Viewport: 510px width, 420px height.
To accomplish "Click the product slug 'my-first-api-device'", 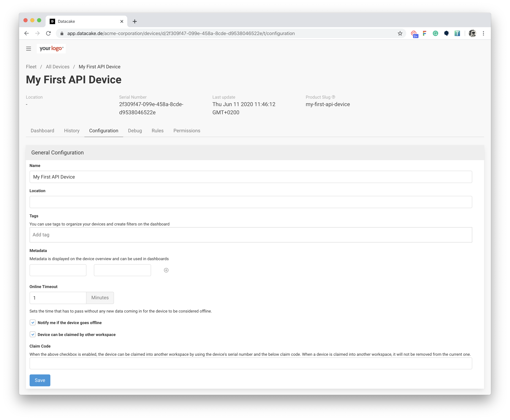I will (x=328, y=104).
